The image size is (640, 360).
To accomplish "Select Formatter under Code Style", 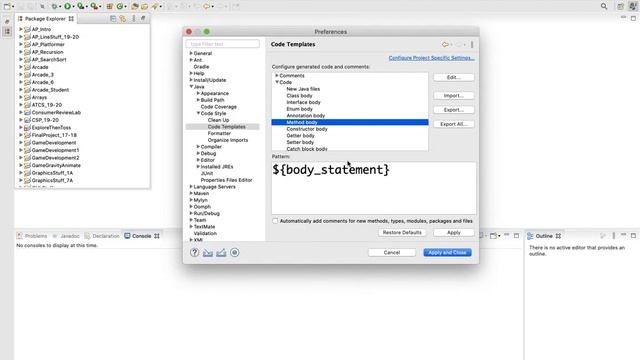I will click(x=219, y=133).
